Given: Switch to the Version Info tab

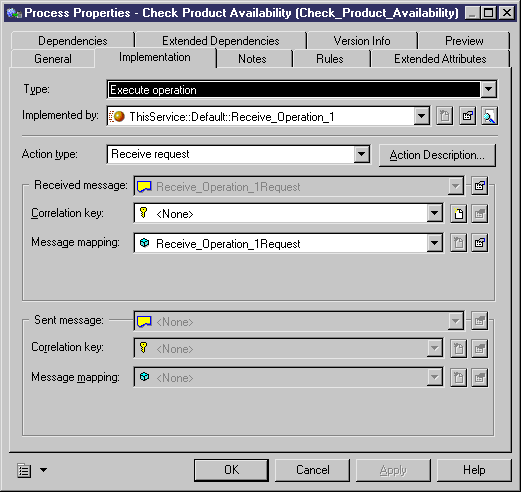Looking at the screenshot, I should click(362, 41).
